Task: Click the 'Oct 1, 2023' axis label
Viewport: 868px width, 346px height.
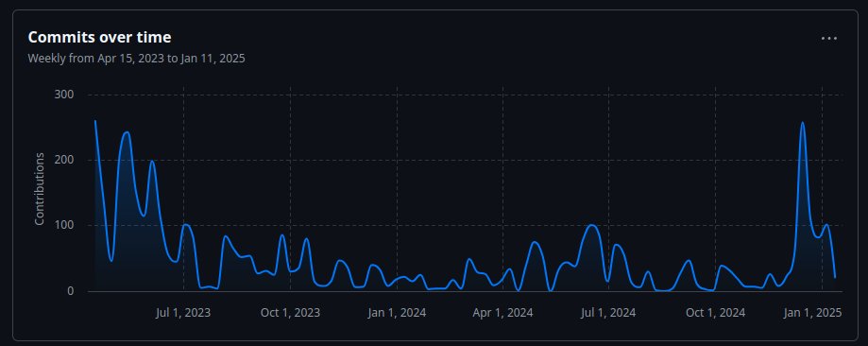Action: click(x=290, y=313)
